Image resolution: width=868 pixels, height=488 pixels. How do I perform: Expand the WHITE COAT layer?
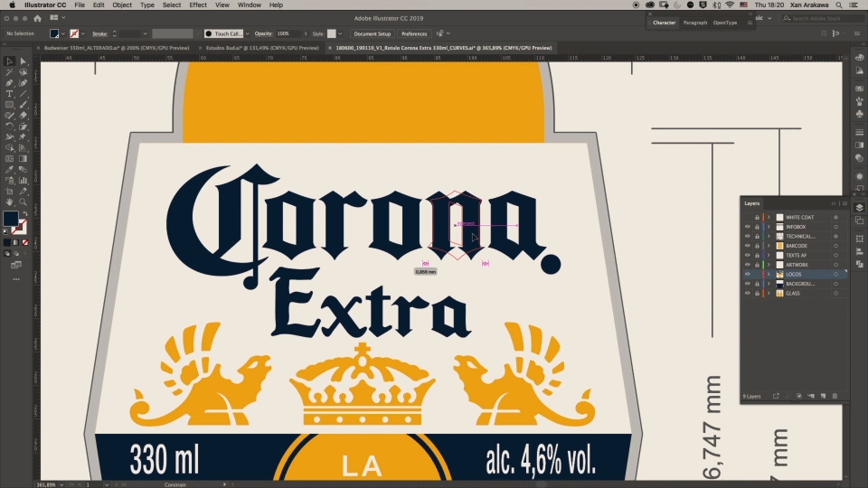point(769,218)
